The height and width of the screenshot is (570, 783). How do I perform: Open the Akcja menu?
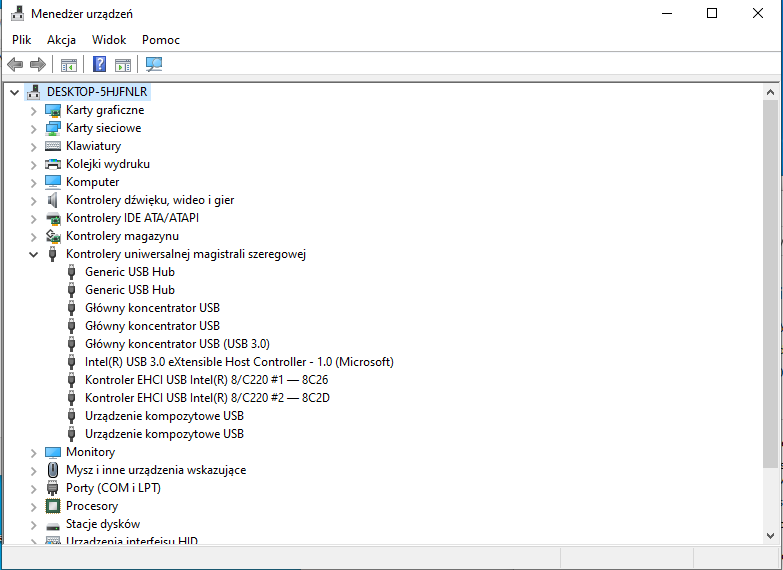pyautogui.click(x=61, y=40)
